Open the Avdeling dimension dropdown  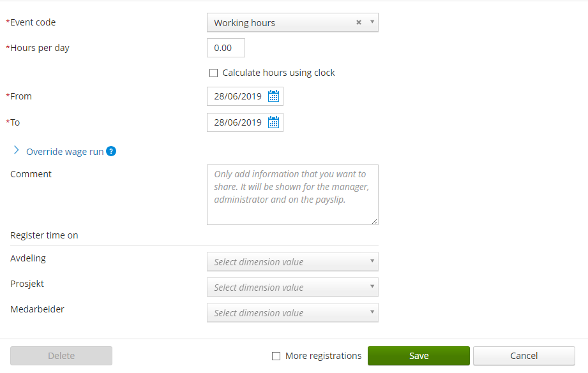pos(292,262)
